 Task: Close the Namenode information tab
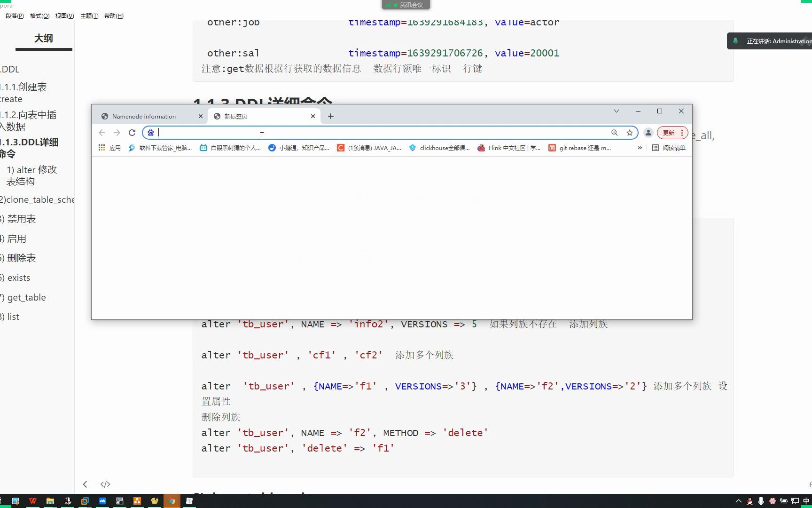coord(201,116)
